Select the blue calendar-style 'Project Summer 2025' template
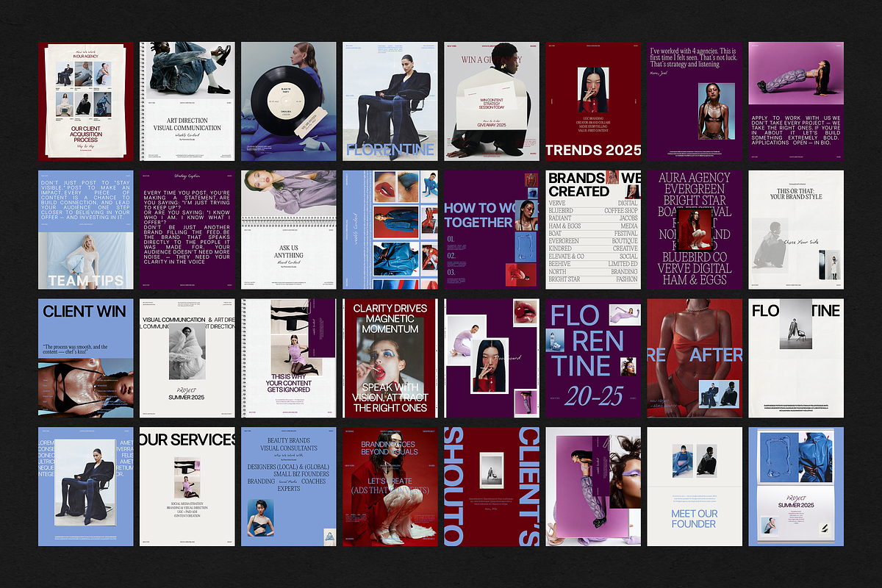The width and height of the screenshot is (882, 588). pos(796,487)
